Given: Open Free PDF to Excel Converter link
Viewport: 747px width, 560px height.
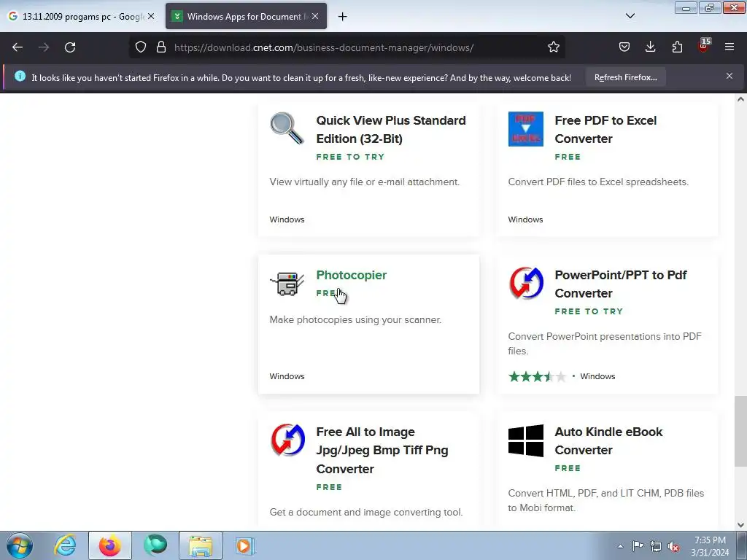Looking at the screenshot, I should [x=605, y=130].
